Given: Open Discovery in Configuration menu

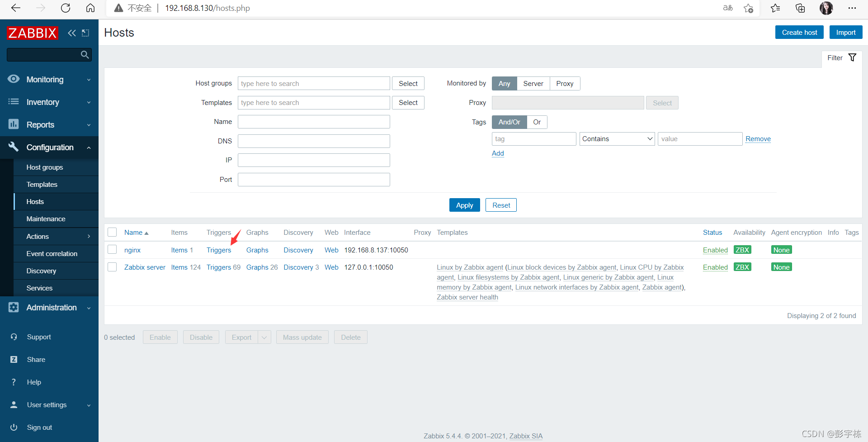Looking at the screenshot, I should pyautogui.click(x=56, y=271).
